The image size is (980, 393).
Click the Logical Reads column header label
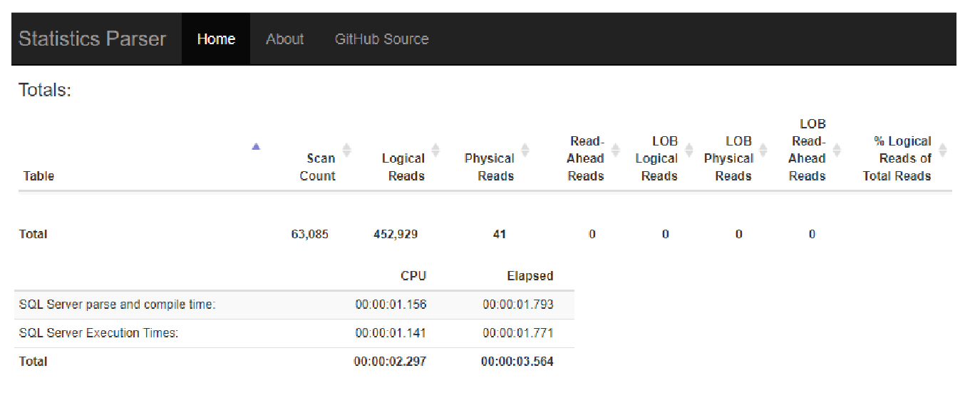pyautogui.click(x=403, y=168)
